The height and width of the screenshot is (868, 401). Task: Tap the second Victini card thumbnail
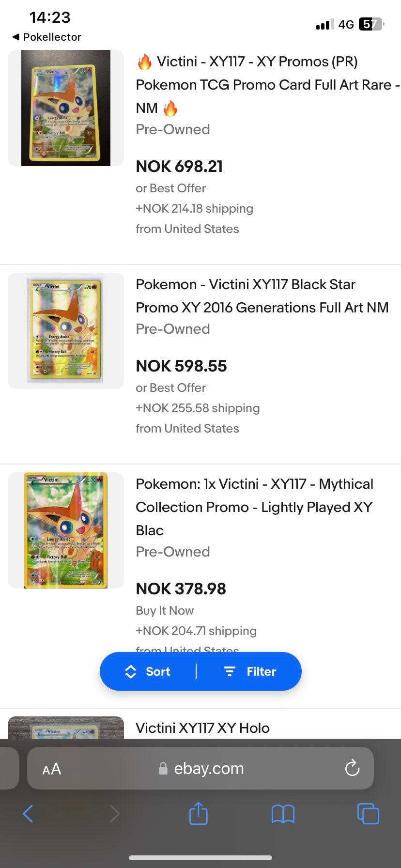pos(66,330)
